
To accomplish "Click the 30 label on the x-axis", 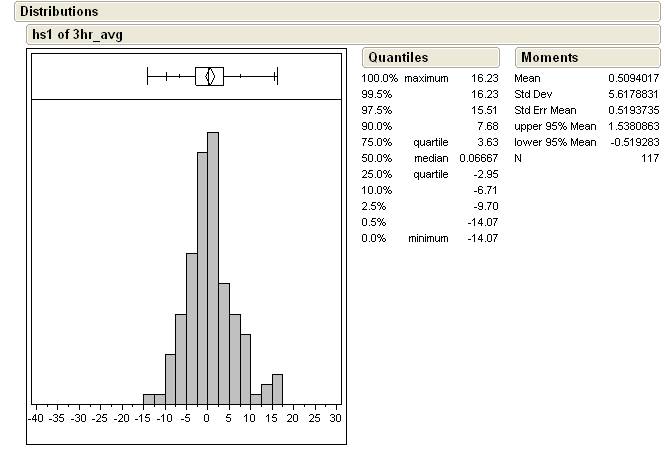I will coord(335,417).
